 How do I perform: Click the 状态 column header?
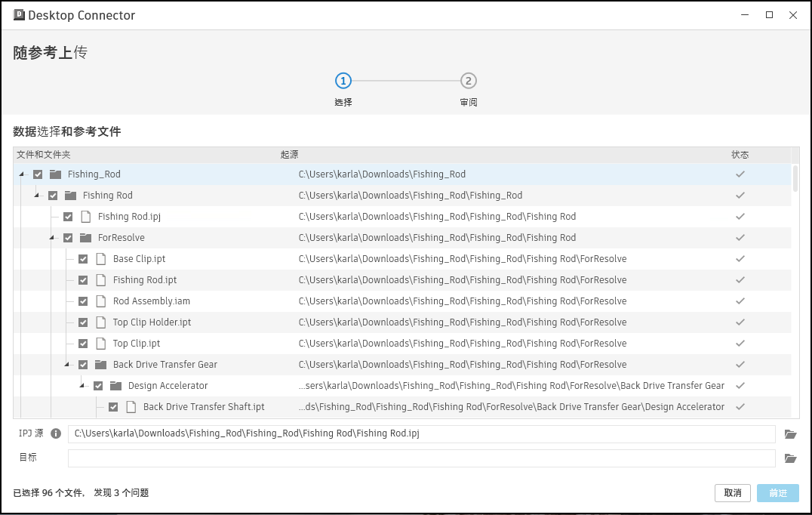point(740,155)
